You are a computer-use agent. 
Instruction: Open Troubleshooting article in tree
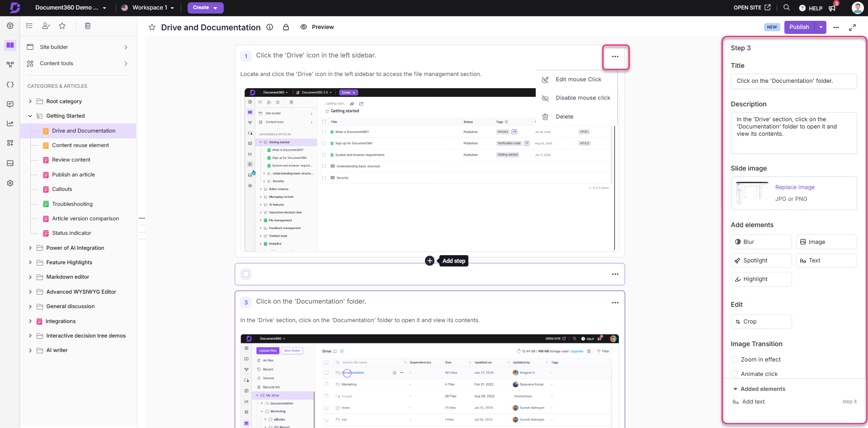[x=72, y=204]
